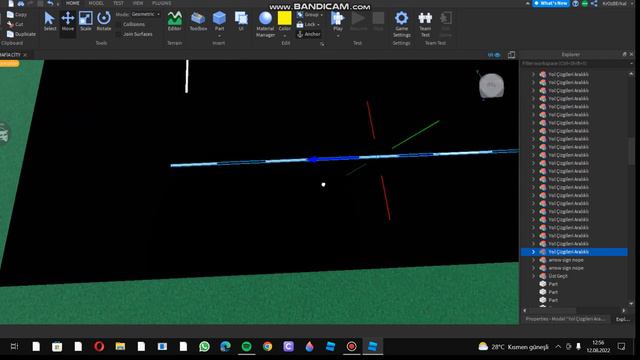Expand the highlighted Yol Çizgileri Aralıklı model
The image size is (640, 360).
533,252
